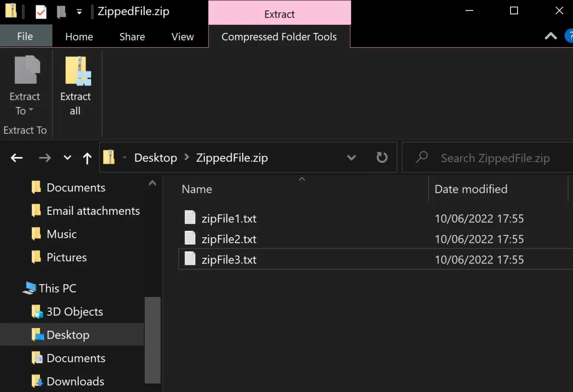
Task: Switch to the Share ribbon tab
Action: [132, 37]
